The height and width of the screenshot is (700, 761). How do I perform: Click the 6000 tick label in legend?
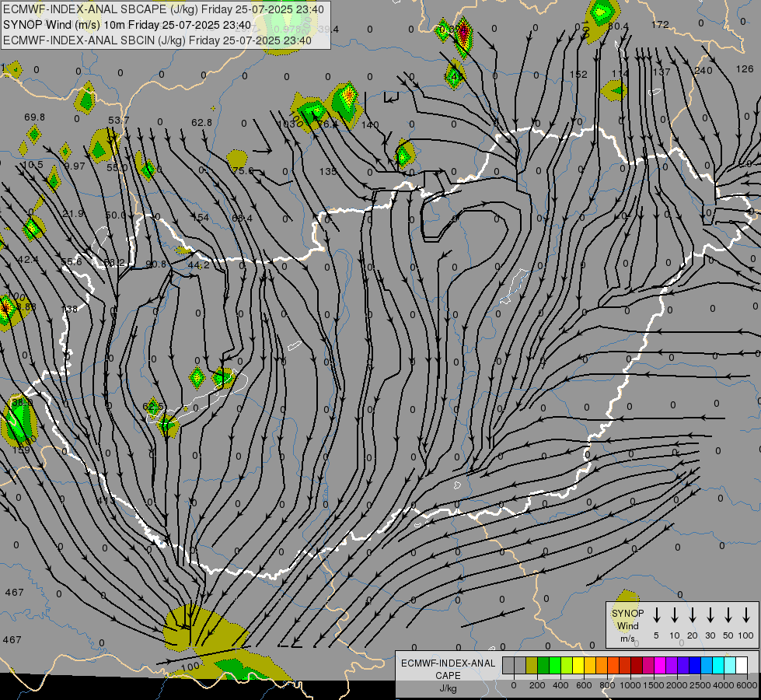click(x=747, y=685)
